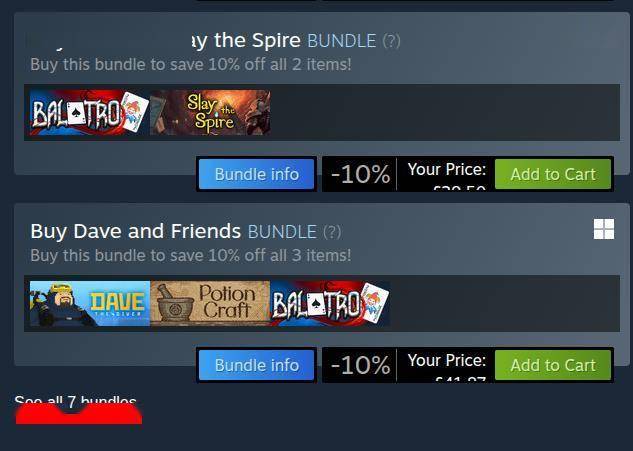
Task: Open the Slay the Spire game thumbnail
Action: (210, 112)
